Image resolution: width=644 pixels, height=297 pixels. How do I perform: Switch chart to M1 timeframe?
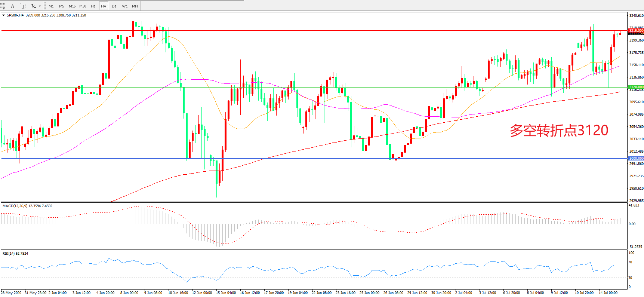51,6
